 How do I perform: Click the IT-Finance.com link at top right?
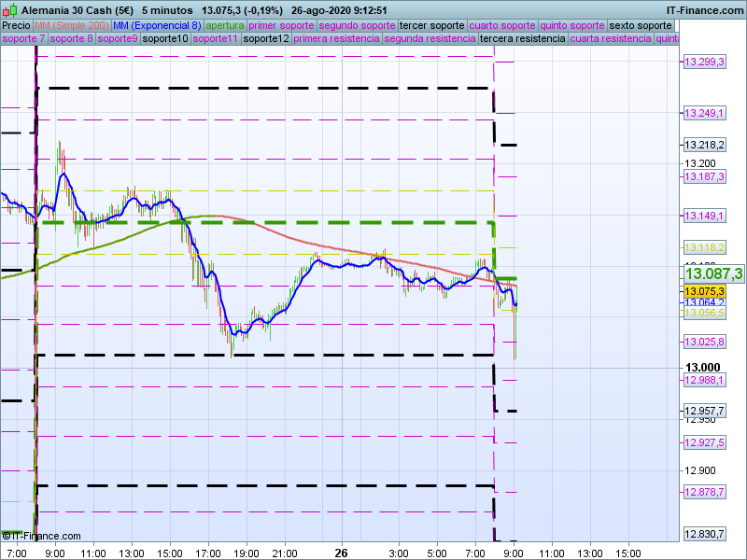[x=704, y=10]
